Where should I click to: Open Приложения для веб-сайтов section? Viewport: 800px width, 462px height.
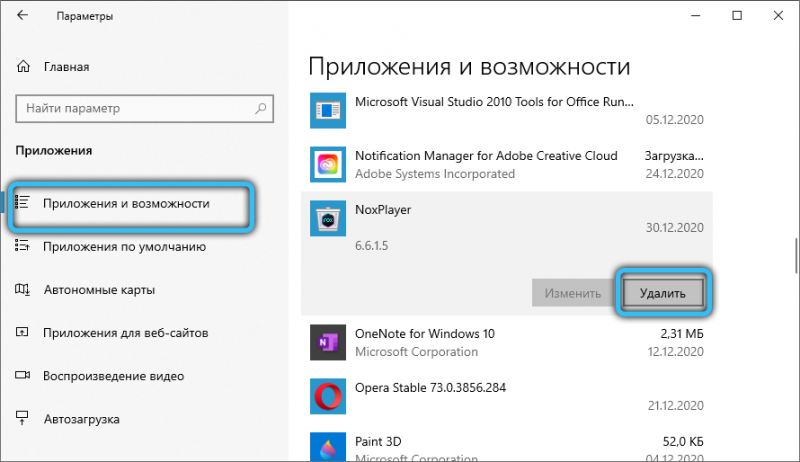(126, 333)
